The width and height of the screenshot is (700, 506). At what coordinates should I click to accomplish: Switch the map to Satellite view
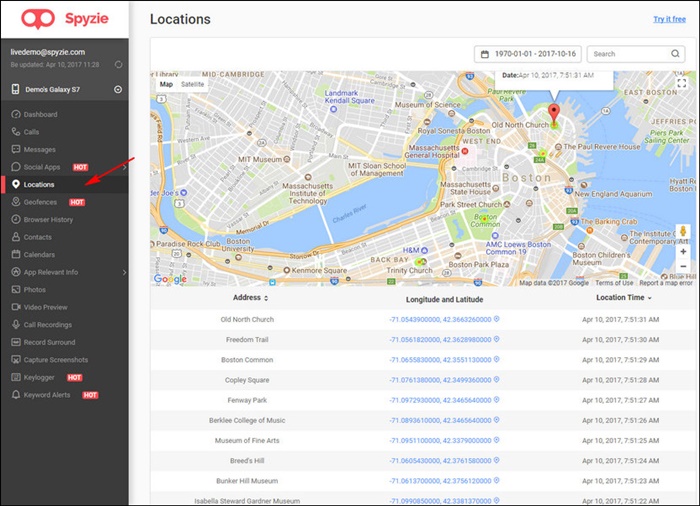tap(192, 84)
